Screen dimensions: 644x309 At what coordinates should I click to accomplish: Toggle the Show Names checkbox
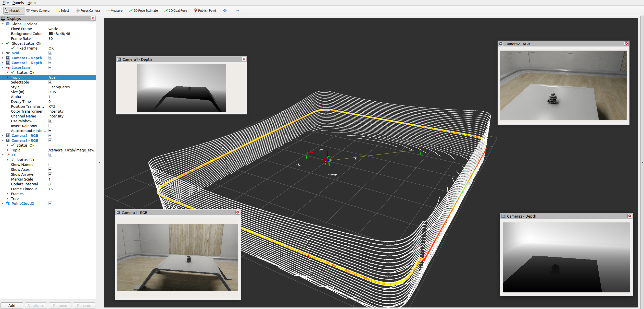click(x=50, y=165)
